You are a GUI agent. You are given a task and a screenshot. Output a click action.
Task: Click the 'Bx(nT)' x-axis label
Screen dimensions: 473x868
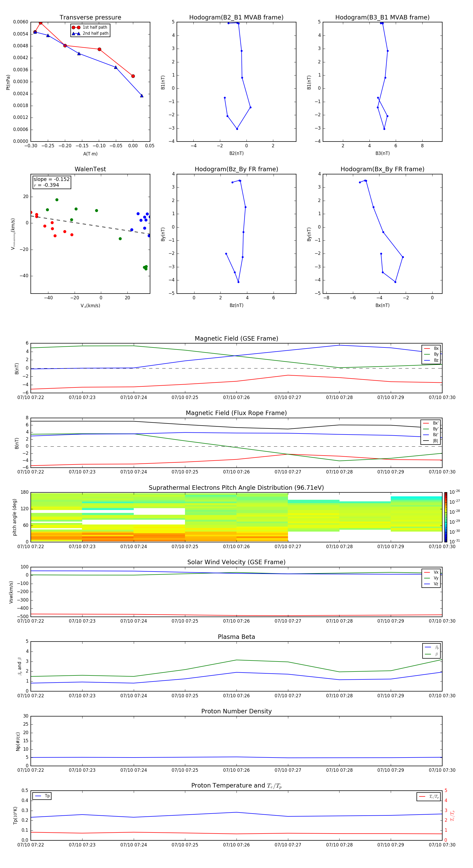tap(382, 305)
